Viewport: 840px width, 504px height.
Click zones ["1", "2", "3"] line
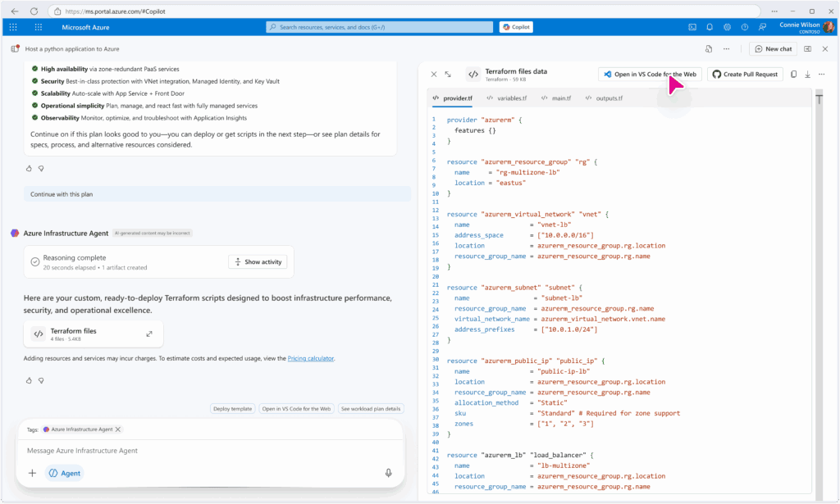point(524,424)
